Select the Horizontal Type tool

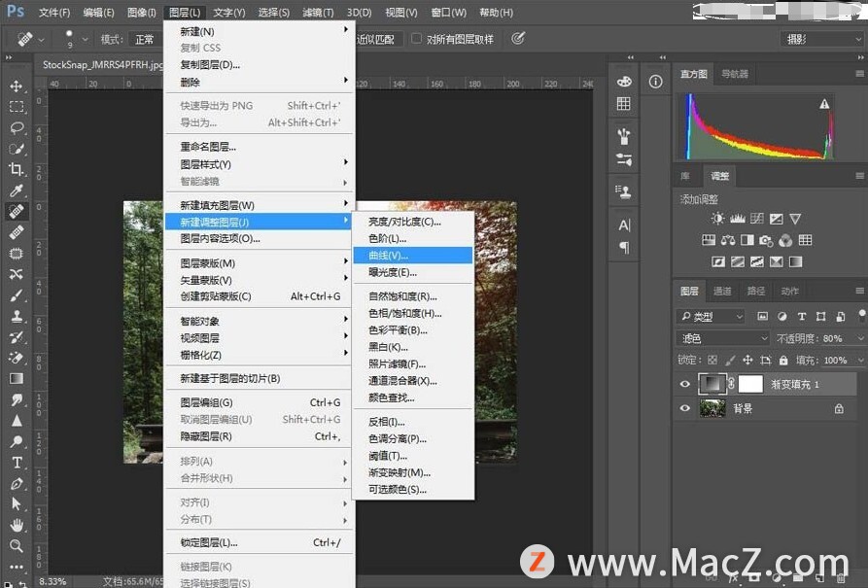point(17,463)
